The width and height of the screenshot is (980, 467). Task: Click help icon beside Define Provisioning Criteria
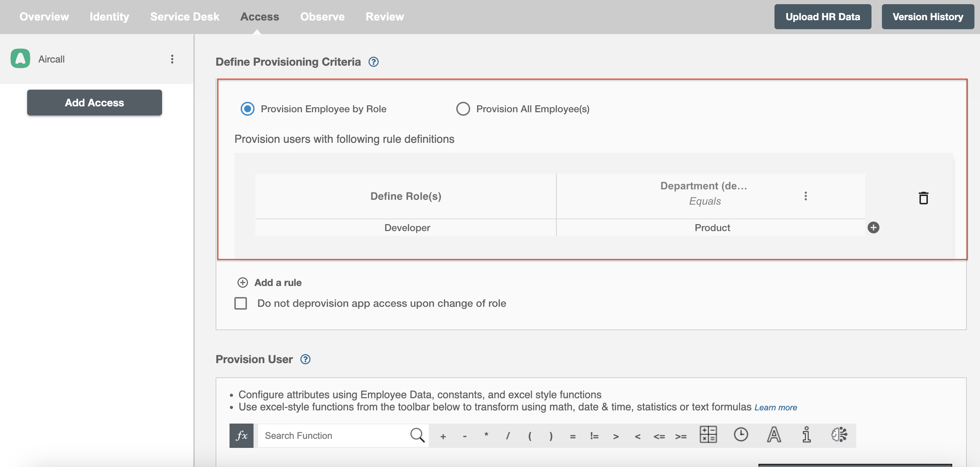pos(373,62)
